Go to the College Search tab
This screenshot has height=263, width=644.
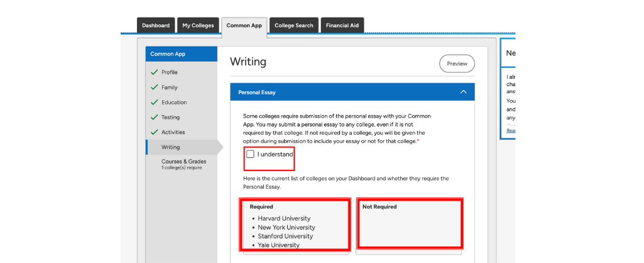coord(293,25)
